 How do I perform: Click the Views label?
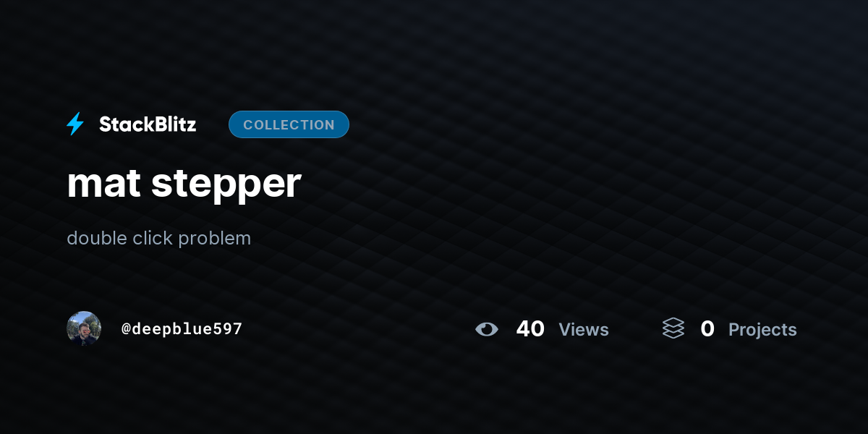click(x=584, y=330)
